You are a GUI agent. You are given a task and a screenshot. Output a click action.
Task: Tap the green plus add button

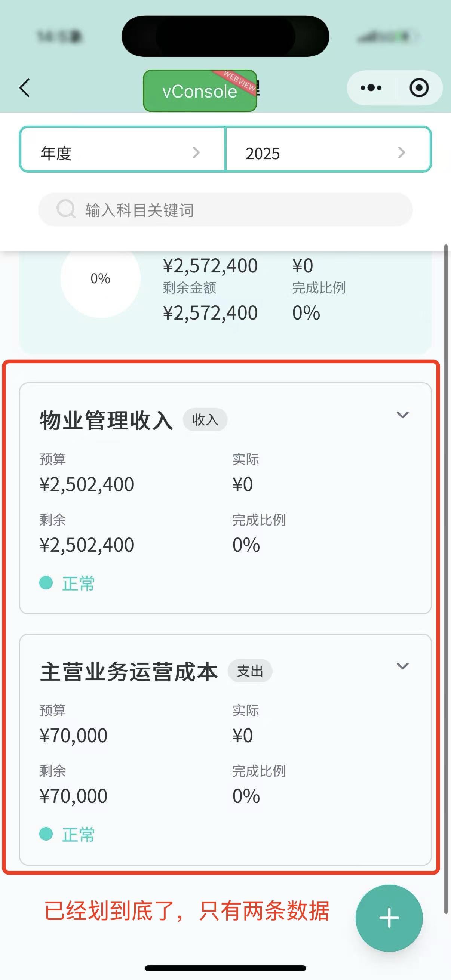(389, 918)
